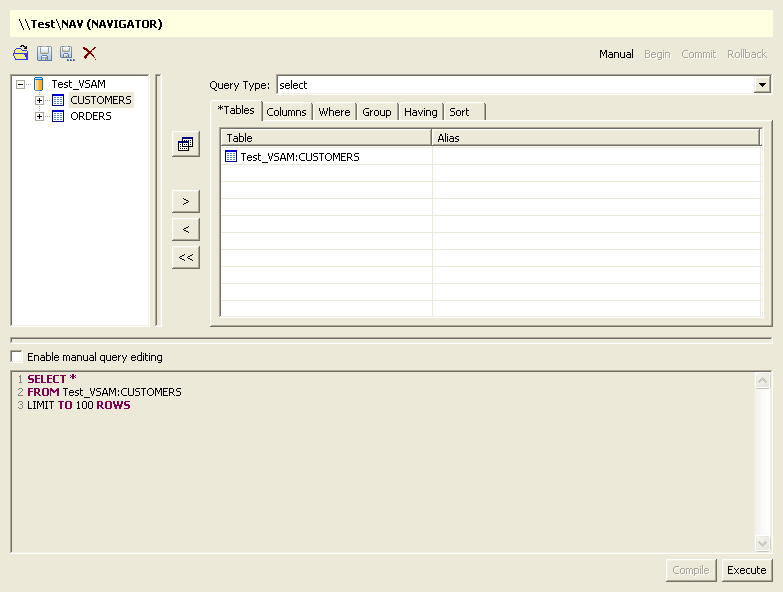Click the open query toolbar icon

[20, 53]
